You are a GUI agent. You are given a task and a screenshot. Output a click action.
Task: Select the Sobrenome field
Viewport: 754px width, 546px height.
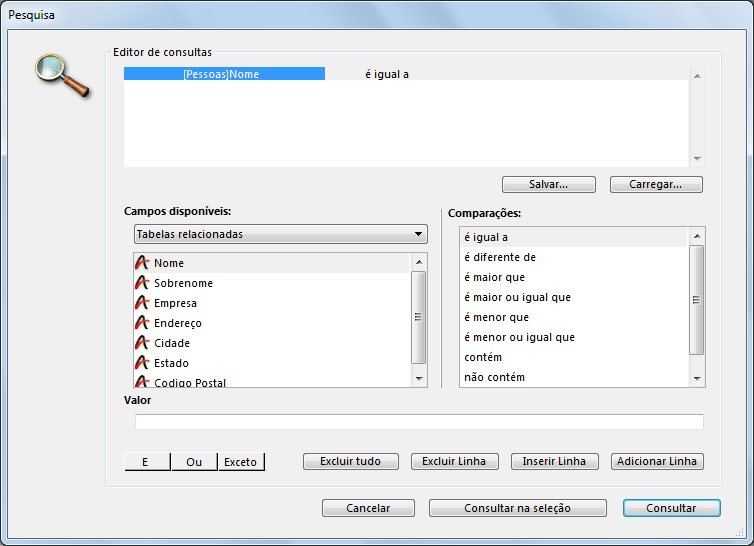tap(272, 283)
